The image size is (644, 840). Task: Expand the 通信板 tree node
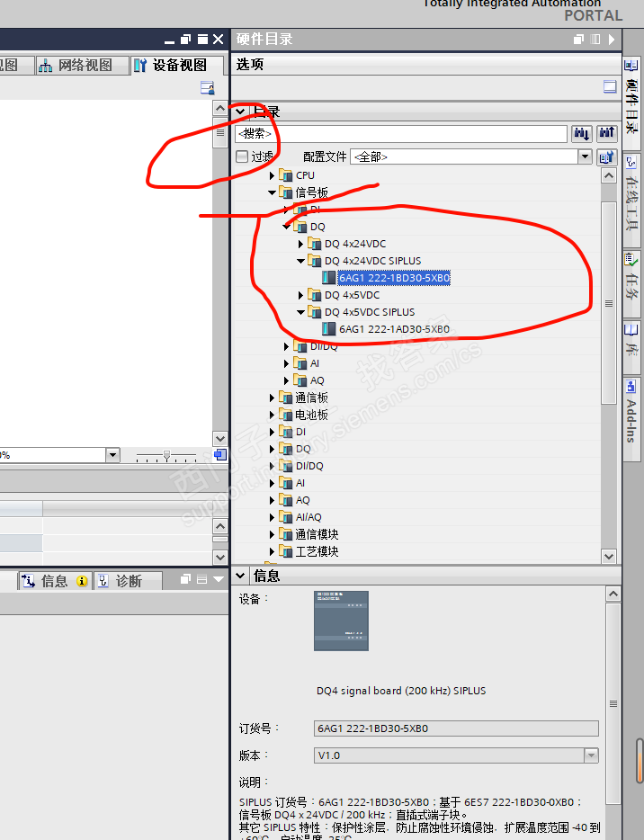(x=272, y=398)
